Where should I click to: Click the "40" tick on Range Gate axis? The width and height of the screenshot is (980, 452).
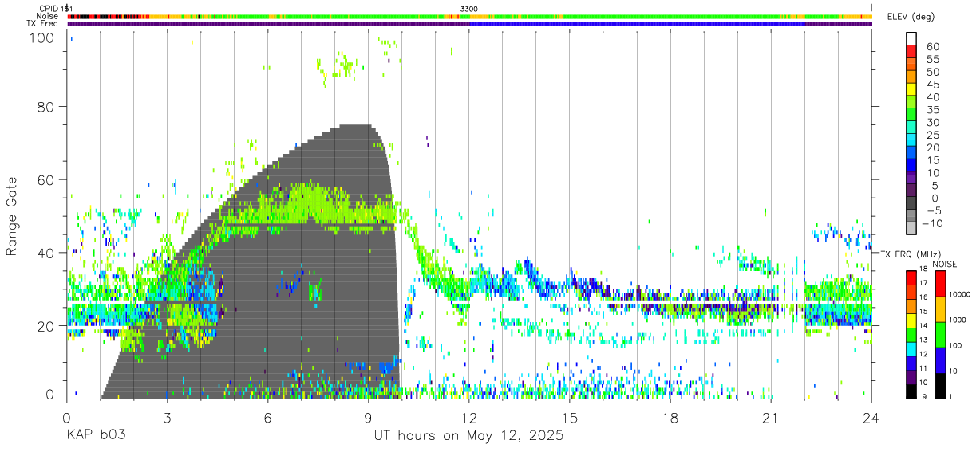coord(45,253)
